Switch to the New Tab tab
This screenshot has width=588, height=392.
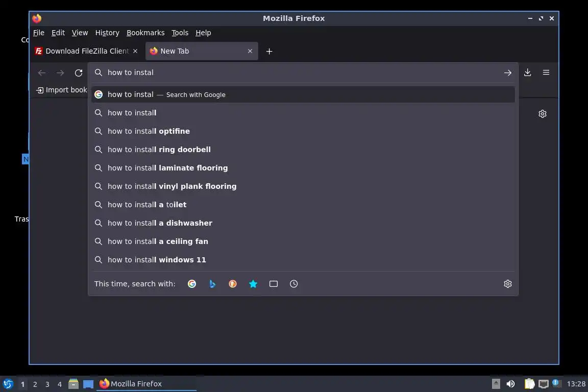tap(202, 51)
